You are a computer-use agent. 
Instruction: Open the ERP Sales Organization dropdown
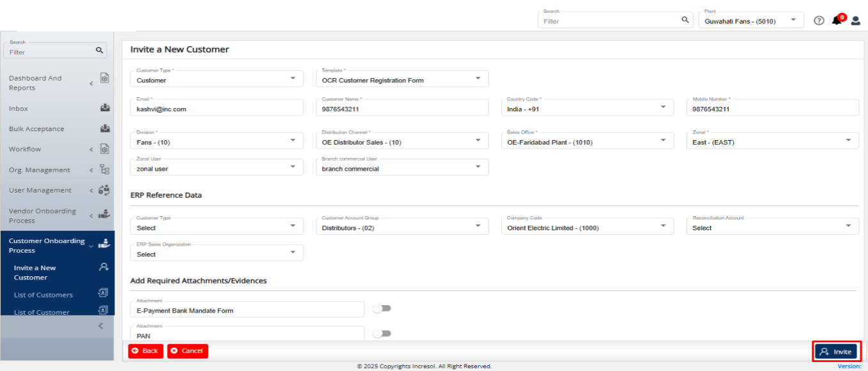216,253
